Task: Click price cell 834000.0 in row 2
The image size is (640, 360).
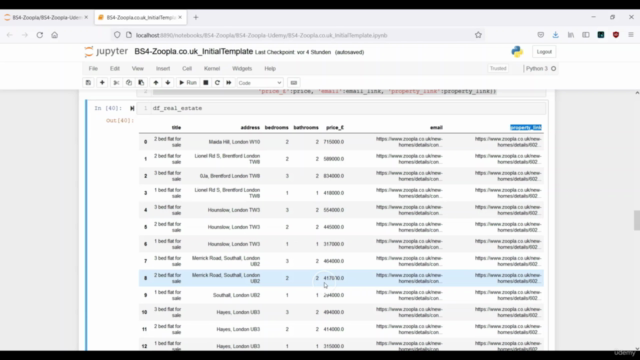Action: coord(334,176)
